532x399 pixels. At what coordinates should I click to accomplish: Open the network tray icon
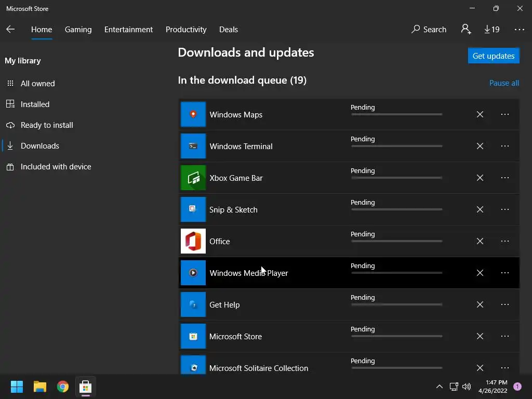click(454, 387)
